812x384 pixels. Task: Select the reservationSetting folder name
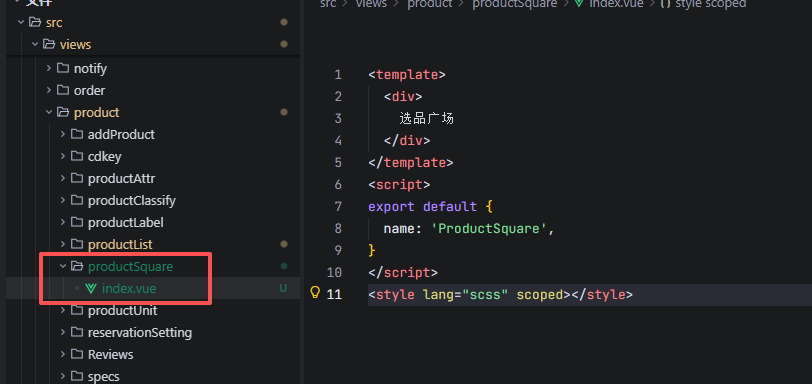[140, 332]
